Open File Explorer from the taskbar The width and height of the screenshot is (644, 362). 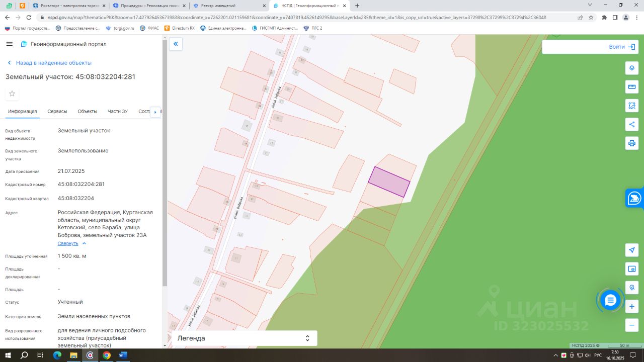(x=73, y=355)
